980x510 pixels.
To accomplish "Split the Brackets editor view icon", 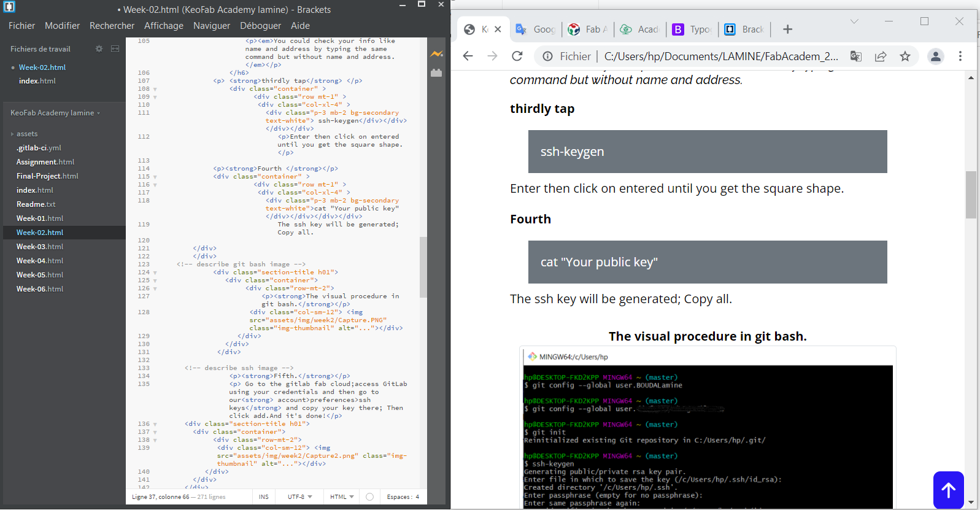I will pos(115,48).
